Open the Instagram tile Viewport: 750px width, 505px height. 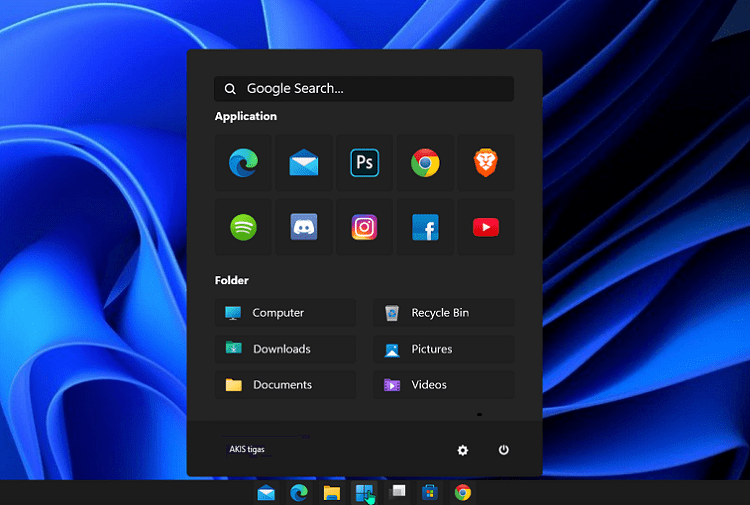[364, 227]
